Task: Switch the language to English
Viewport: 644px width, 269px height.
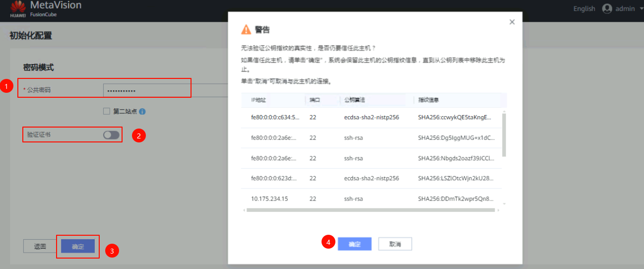Action: pos(584,8)
